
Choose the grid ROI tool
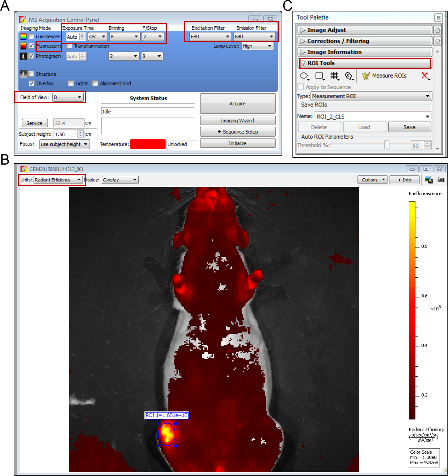[334, 76]
